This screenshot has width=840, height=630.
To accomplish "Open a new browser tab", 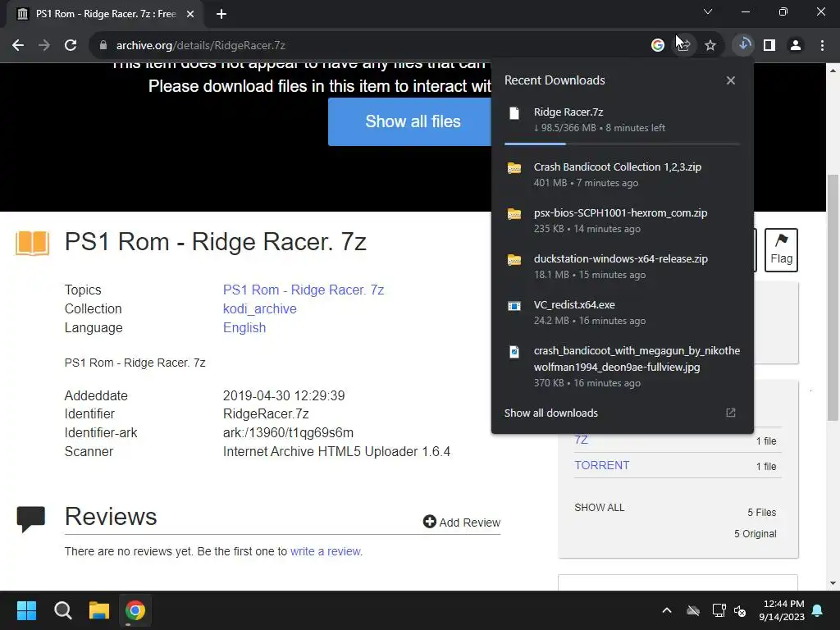I will (x=221, y=14).
